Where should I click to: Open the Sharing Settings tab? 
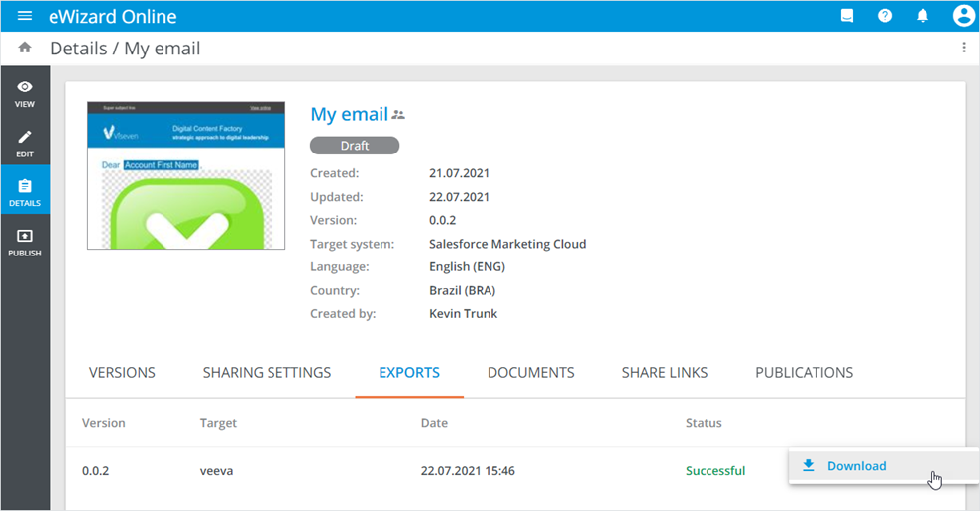tap(267, 373)
